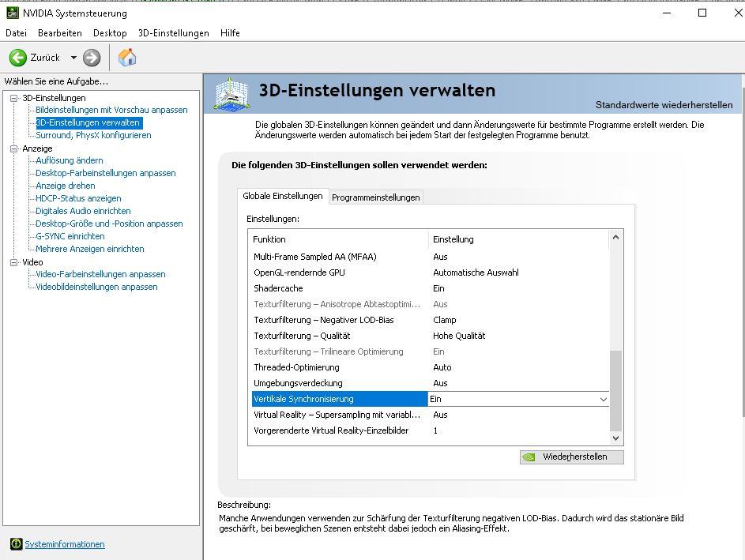This screenshot has width=745, height=560.
Task: Open the Desktop menu
Action: coord(110,32)
